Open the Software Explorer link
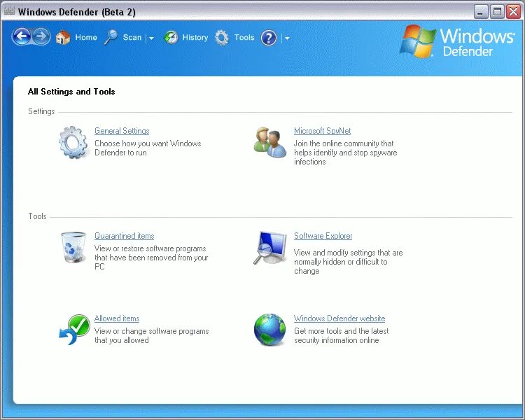Image resolution: width=525 pixels, height=420 pixels. coord(323,236)
